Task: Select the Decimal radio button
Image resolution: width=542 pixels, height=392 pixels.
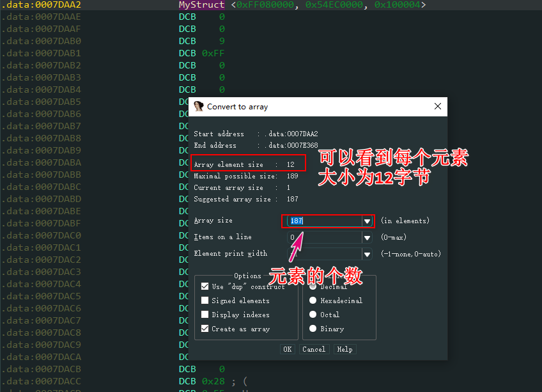Action: click(x=313, y=286)
